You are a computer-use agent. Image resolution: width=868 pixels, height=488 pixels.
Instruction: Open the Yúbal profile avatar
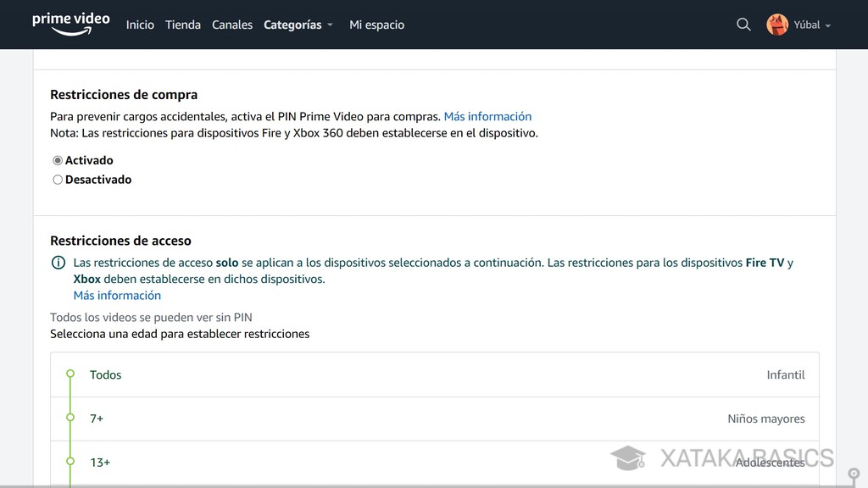[777, 25]
